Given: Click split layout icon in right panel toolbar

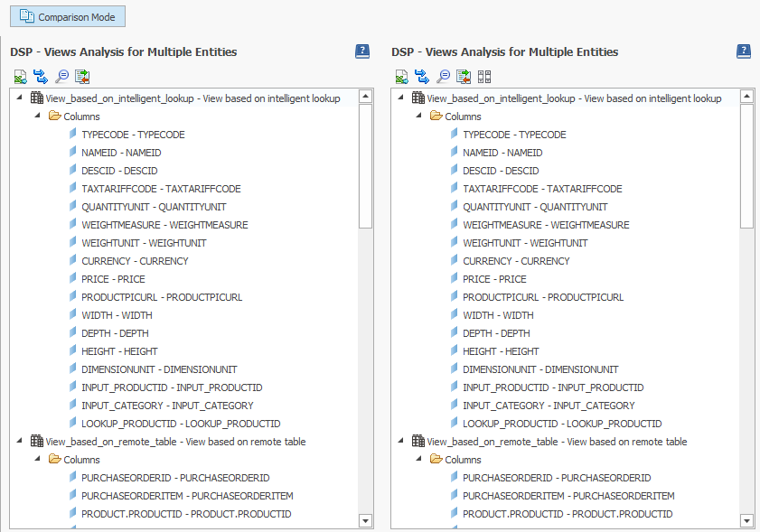Looking at the screenshot, I should 484,77.
